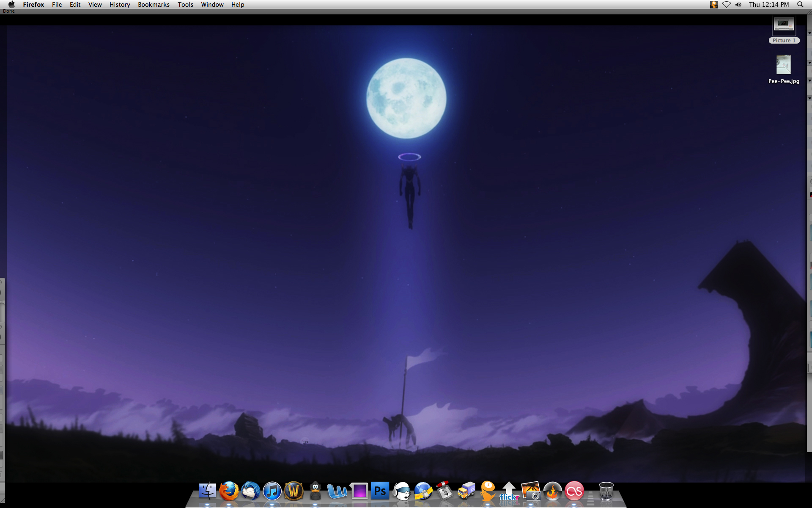Open the Bookmarks menu
812x508 pixels.
coord(154,5)
